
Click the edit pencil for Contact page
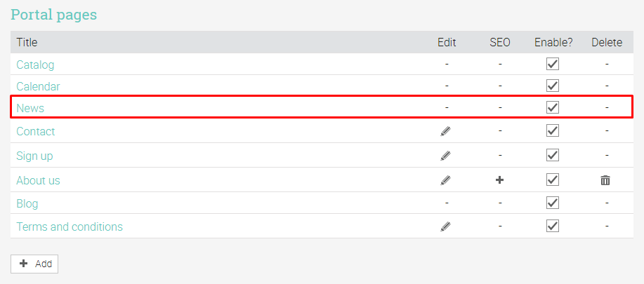click(x=446, y=131)
